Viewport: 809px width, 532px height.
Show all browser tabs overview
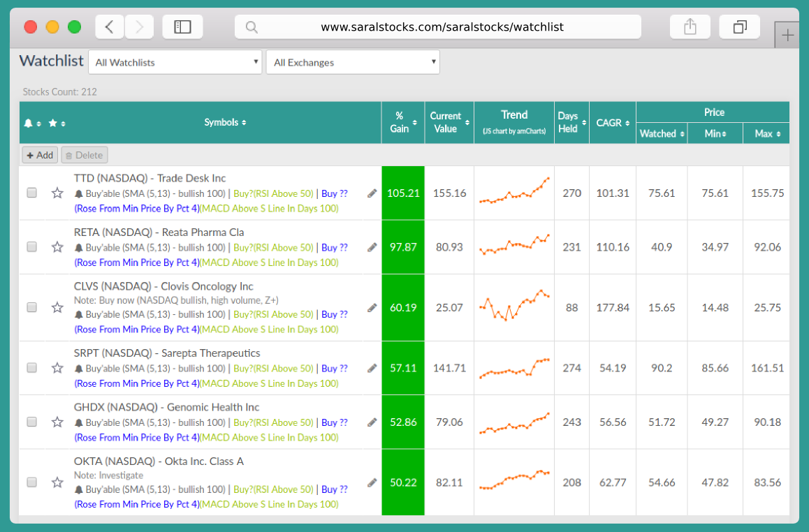pos(740,27)
